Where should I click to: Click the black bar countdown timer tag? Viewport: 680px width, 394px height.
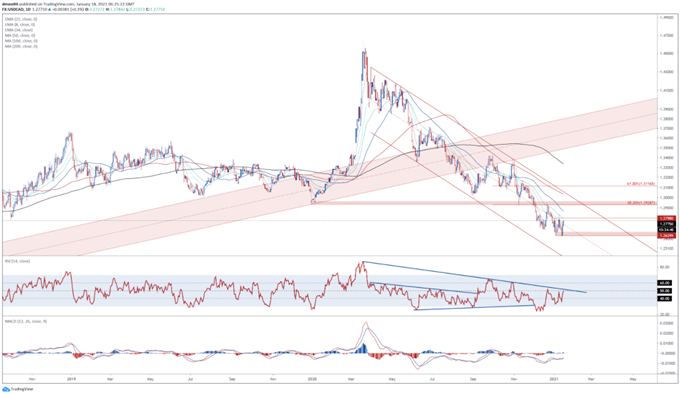point(666,230)
